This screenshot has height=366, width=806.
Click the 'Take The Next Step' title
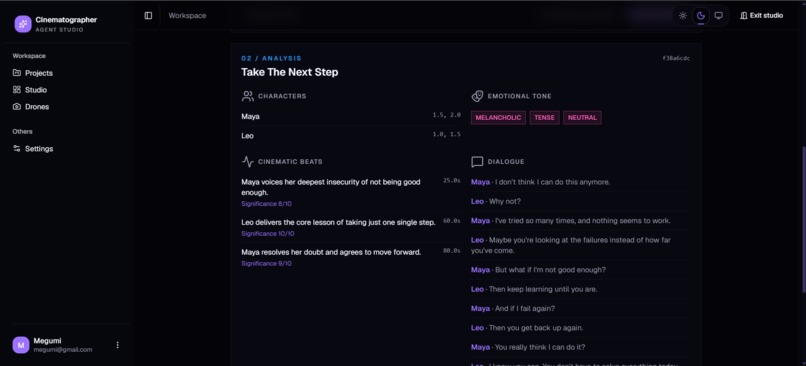click(289, 72)
